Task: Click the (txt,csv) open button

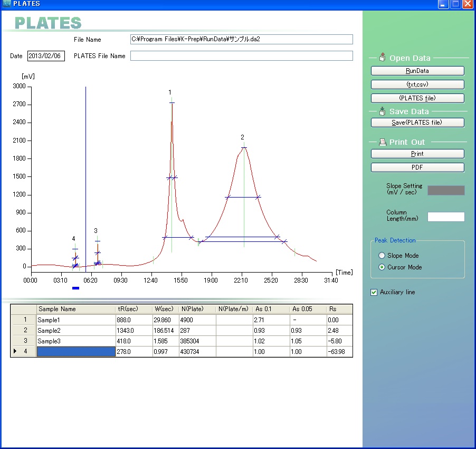Action: click(417, 85)
